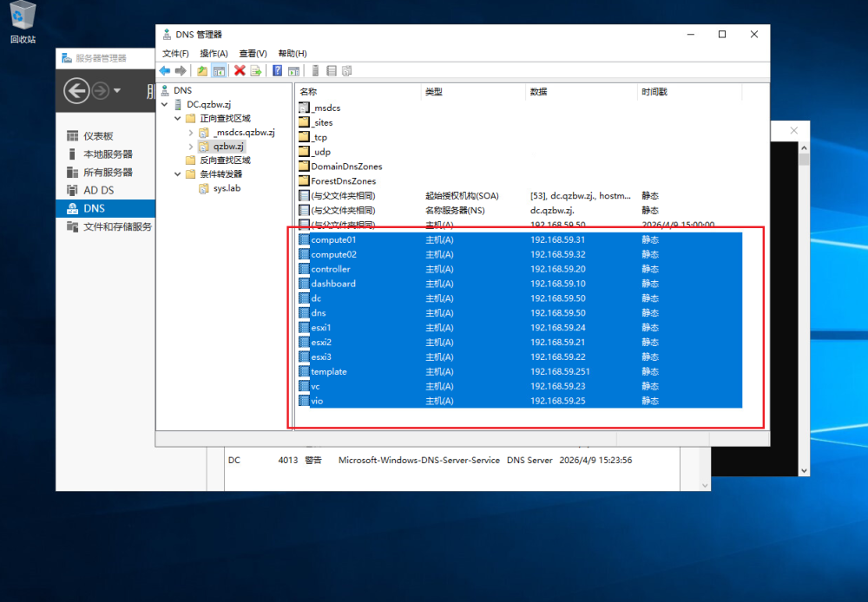Select the controller host record row
Screen dimensions: 868x602
pos(331,269)
